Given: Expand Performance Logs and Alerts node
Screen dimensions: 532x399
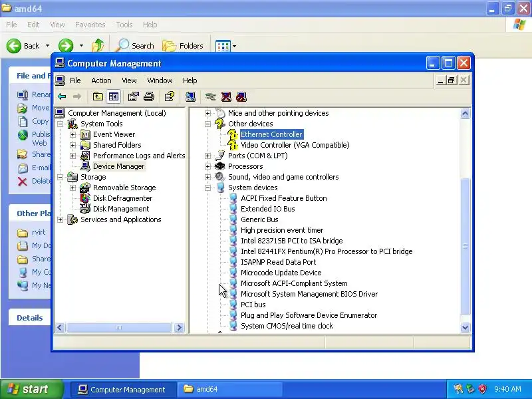Looking at the screenshot, I should point(72,156).
